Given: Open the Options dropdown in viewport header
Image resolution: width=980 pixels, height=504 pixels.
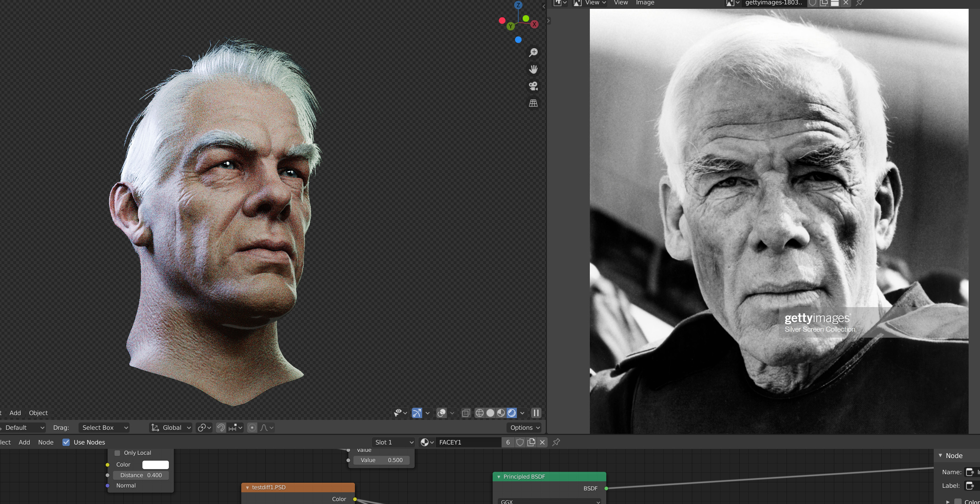Looking at the screenshot, I should (x=524, y=428).
